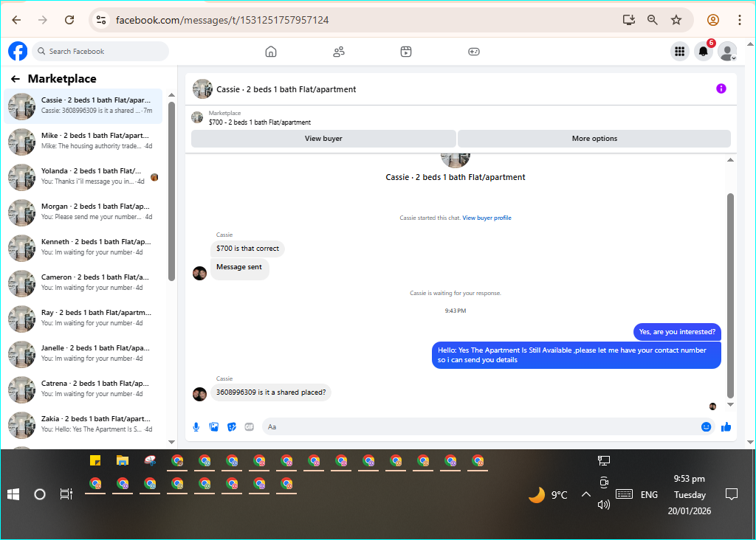Open the account profile menu

pyautogui.click(x=727, y=51)
